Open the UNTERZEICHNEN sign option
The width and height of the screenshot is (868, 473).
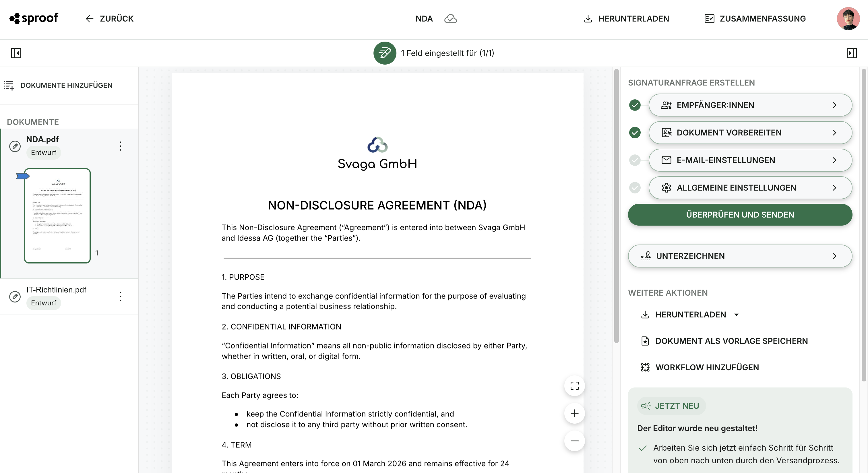(x=740, y=256)
